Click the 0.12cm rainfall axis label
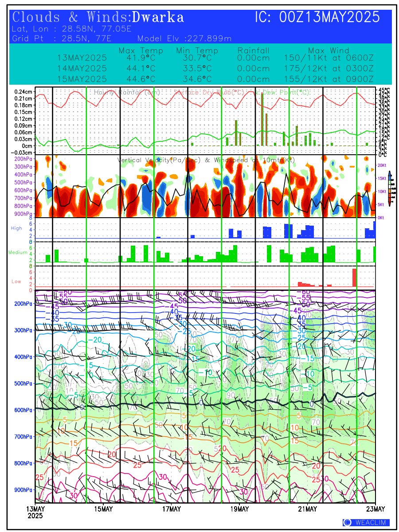The image size is (399, 532). point(23,118)
